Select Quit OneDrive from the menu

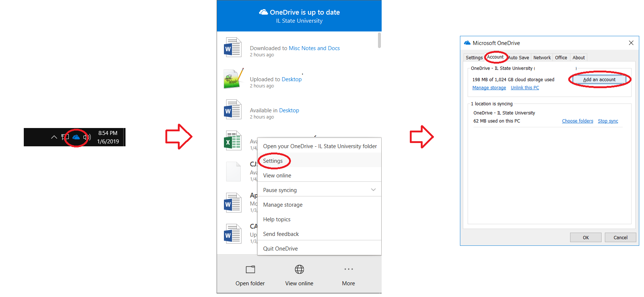(x=319, y=248)
